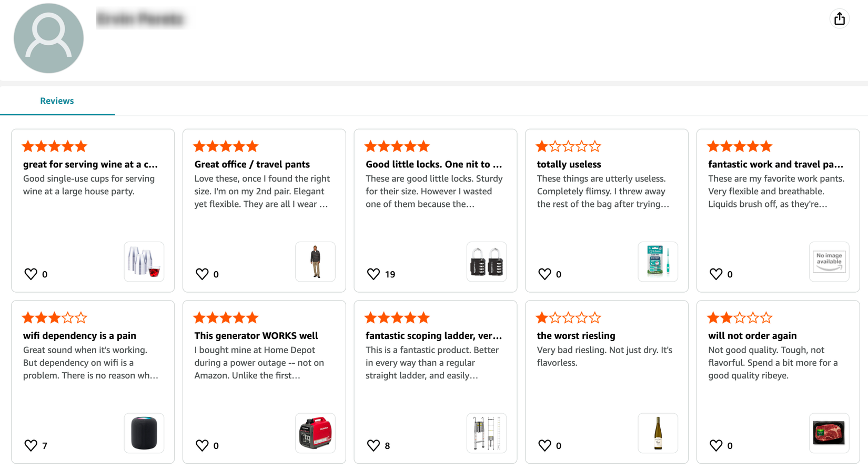Open the 'fantastic work and travel pants' review
This screenshot has width=868, height=469.
(x=775, y=164)
